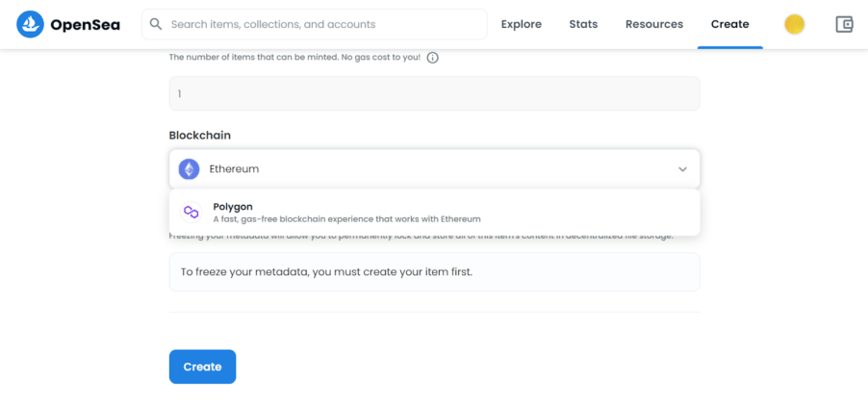Click the Ethereum diamond logo icon
Viewport: 868px width, 404px height.
[189, 168]
